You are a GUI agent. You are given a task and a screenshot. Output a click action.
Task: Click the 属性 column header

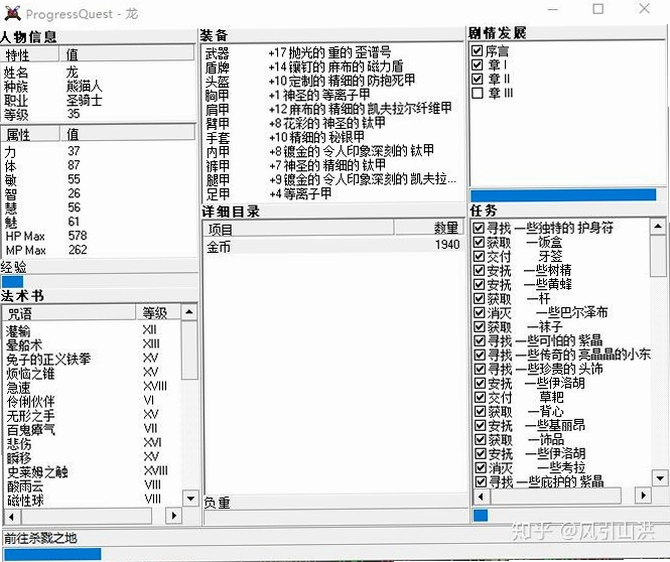click(x=30, y=134)
